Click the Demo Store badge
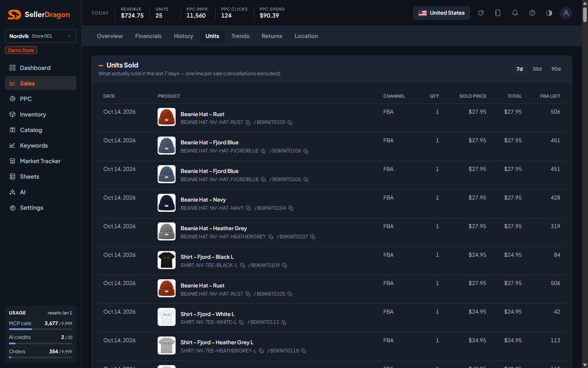The height and width of the screenshot is (368, 588). 21,50
